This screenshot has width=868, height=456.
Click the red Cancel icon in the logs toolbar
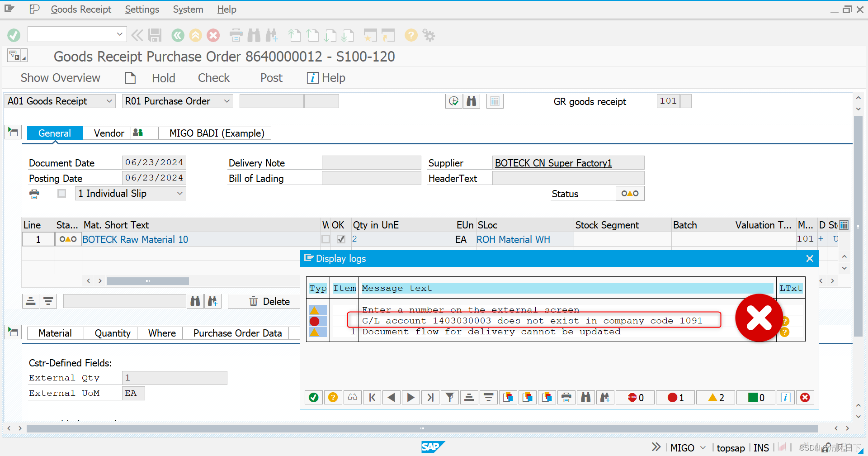pyautogui.click(x=805, y=397)
